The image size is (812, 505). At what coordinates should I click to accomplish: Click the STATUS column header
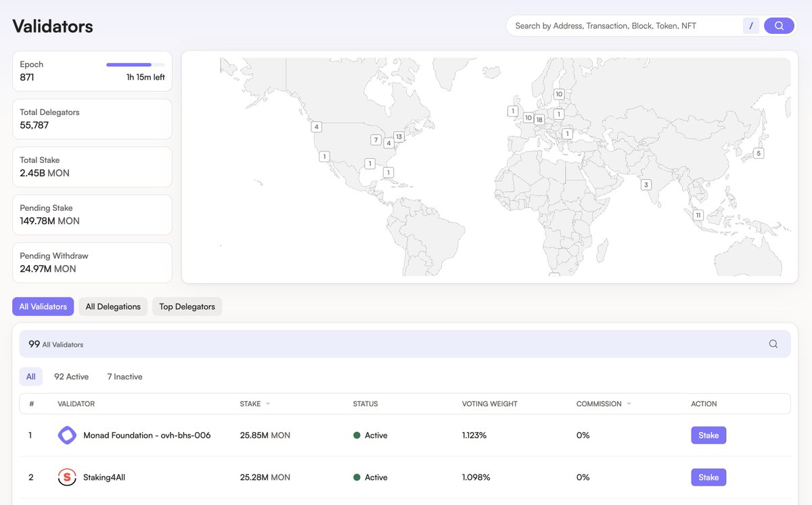[x=365, y=404]
